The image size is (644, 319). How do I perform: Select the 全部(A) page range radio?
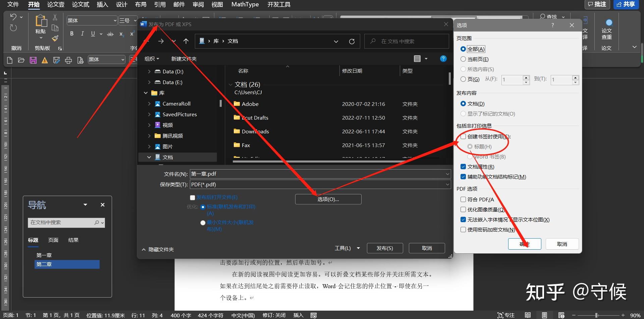point(463,49)
